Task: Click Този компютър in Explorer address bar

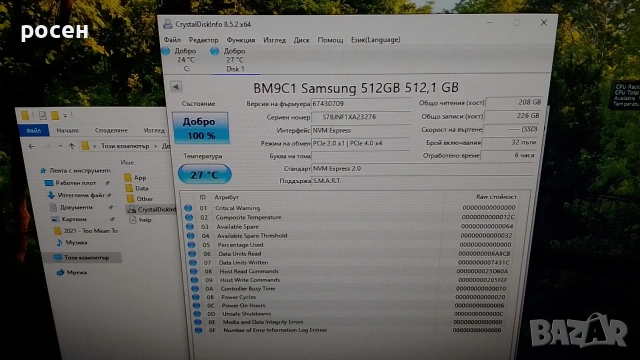Action: tap(125, 146)
